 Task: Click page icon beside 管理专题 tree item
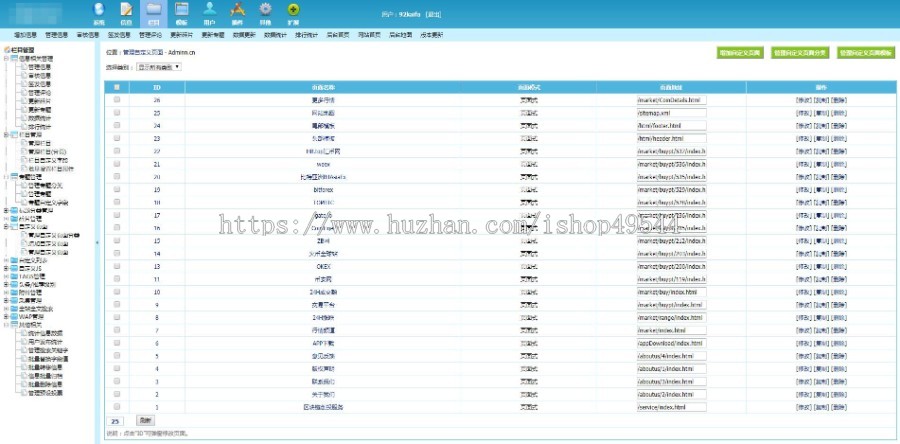pyautogui.click(x=24, y=194)
